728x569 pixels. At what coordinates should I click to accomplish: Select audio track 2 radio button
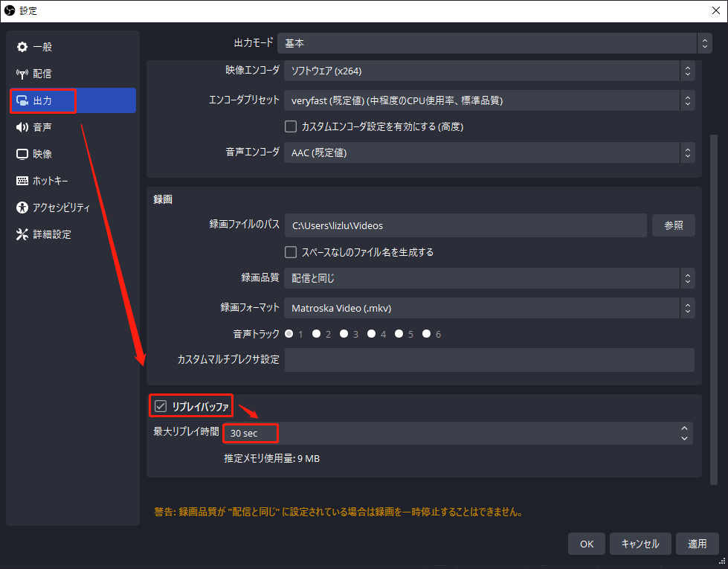click(x=317, y=334)
